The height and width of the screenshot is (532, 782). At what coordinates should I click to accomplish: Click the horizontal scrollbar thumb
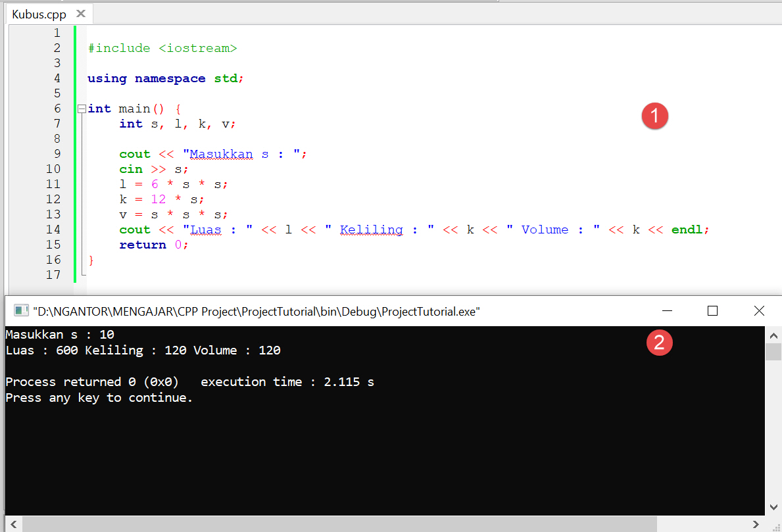coord(339,524)
